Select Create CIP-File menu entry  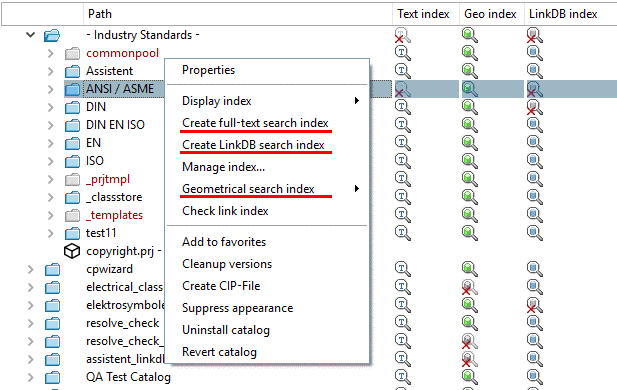tap(221, 286)
